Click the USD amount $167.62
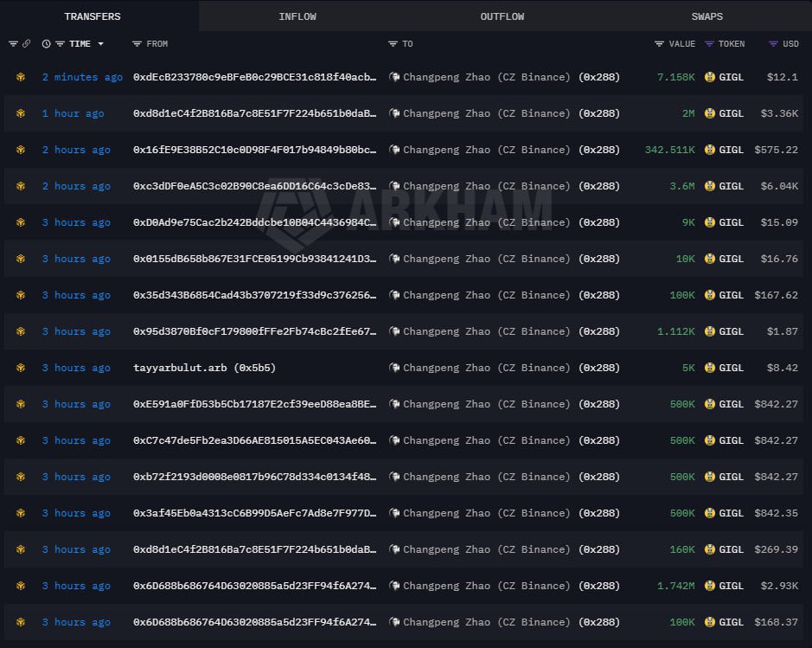The width and height of the screenshot is (812, 648). (x=777, y=295)
